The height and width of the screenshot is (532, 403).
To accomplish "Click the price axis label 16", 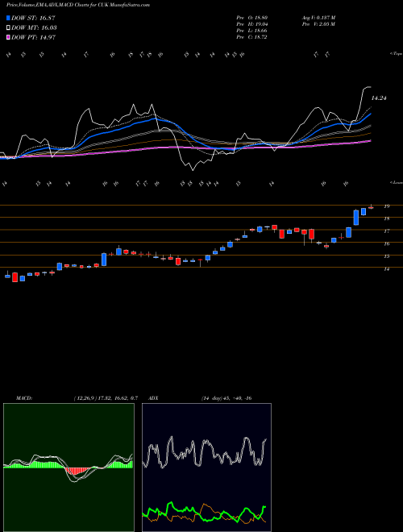I will pos(386,243).
